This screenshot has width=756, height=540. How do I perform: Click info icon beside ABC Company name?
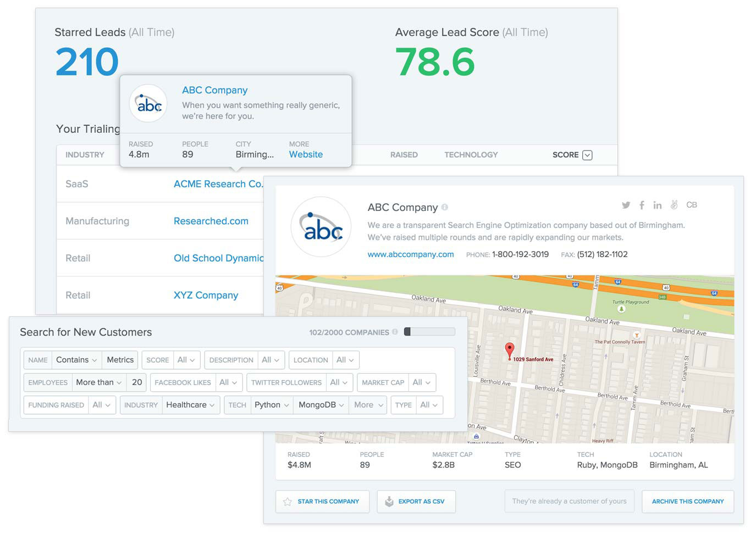pyautogui.click(x=445, y=207)
